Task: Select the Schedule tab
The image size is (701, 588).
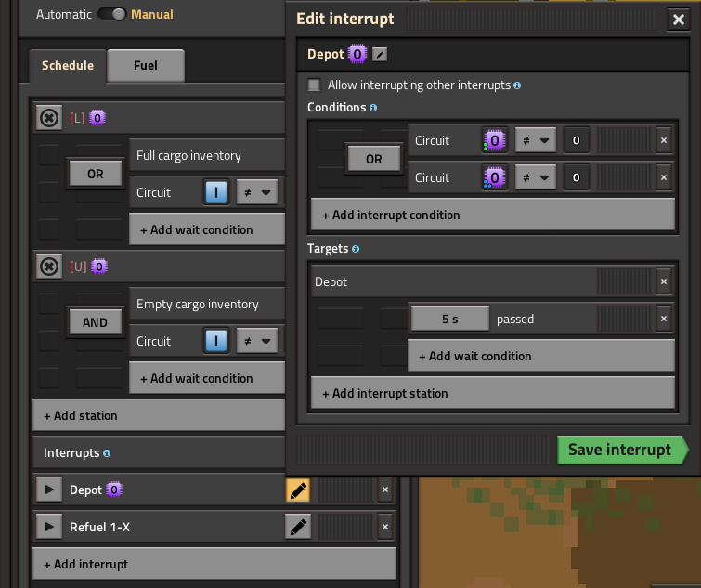Action: tap(68, 66)
